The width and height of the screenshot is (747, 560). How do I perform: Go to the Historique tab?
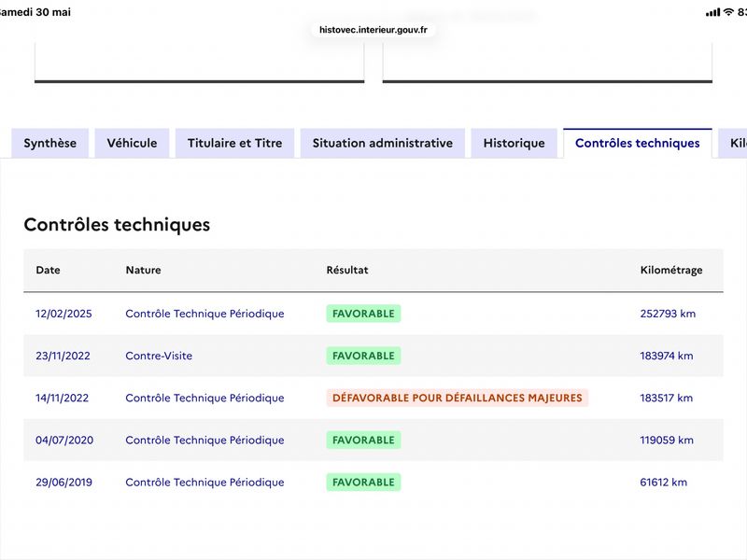pyautogui.click(x=514, y=143)
